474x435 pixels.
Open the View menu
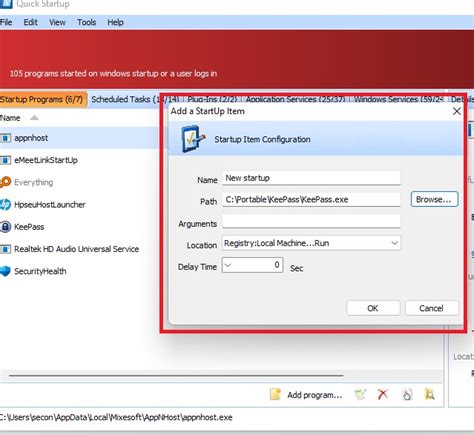[57, 22]
